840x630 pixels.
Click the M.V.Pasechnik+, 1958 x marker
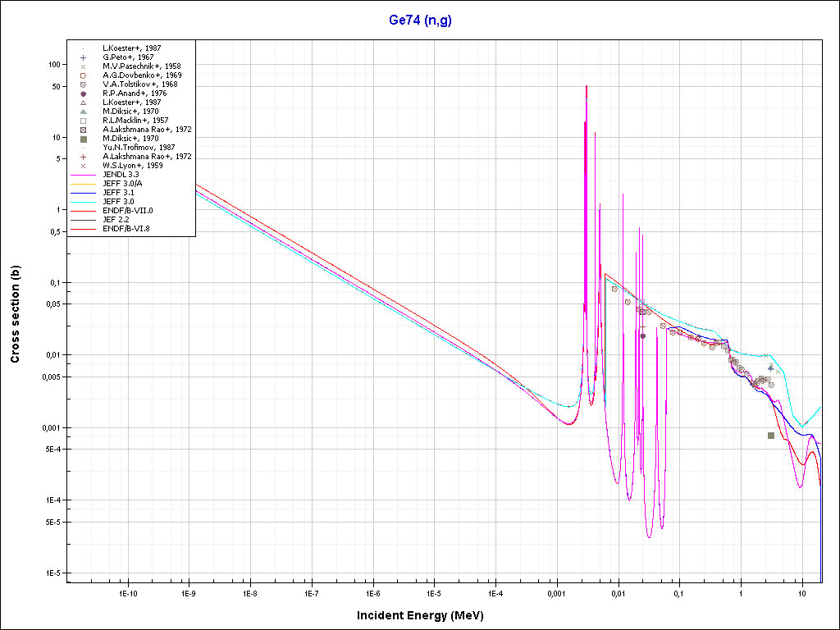click(x=84, y=66)
